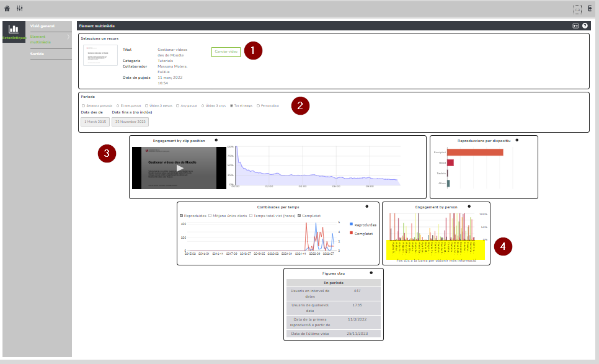Check Temps total vist (hores) checkbox
Viewport: 599px width, 364px height.
tap(251, 216)
